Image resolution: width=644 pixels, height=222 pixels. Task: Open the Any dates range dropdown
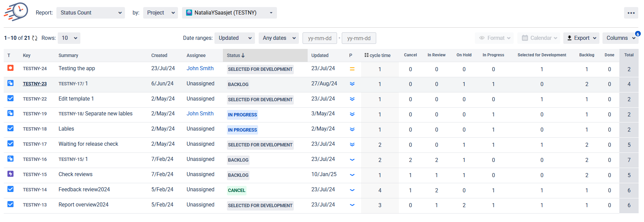point(279,38)
